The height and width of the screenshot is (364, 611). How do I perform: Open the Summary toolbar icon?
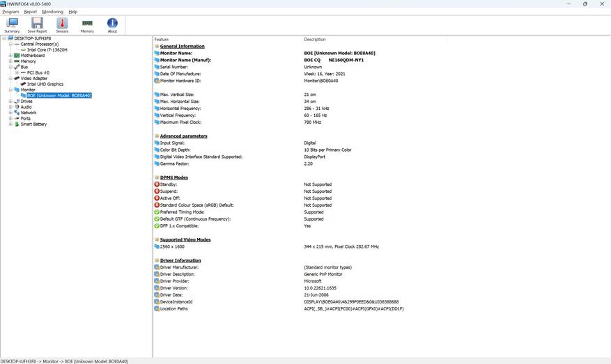12,25
